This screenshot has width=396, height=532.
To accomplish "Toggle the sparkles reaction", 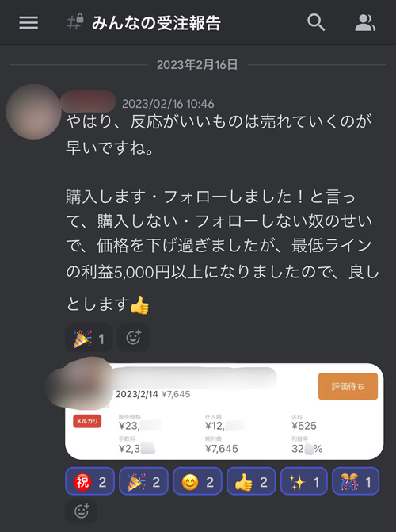I will 304,481.
